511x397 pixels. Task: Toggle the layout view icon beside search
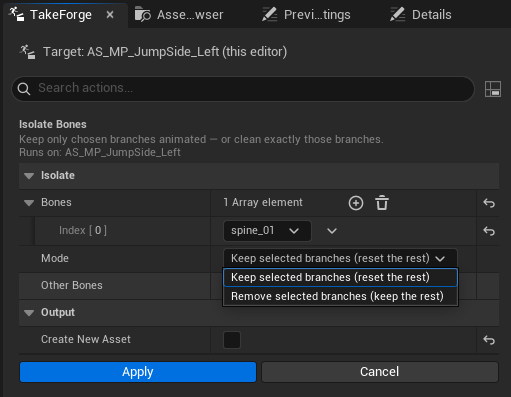pos(493,89)
